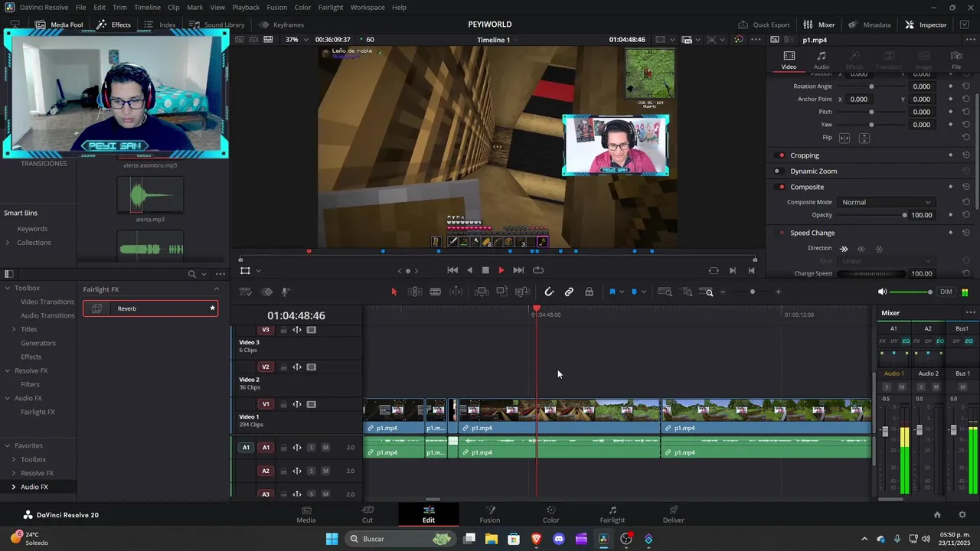Disable video track V3 filmstrip icon
Screen dimensions: 980x551
(311, 330)
